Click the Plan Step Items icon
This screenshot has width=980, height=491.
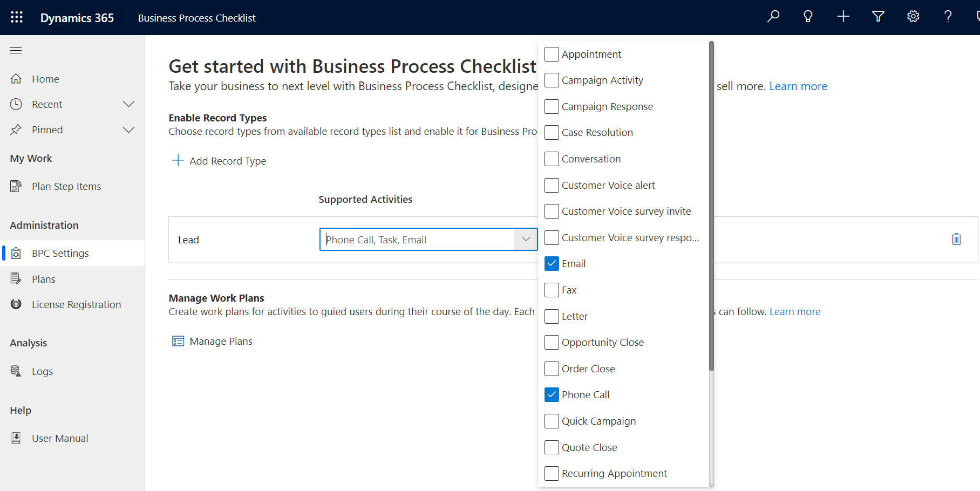16,186
